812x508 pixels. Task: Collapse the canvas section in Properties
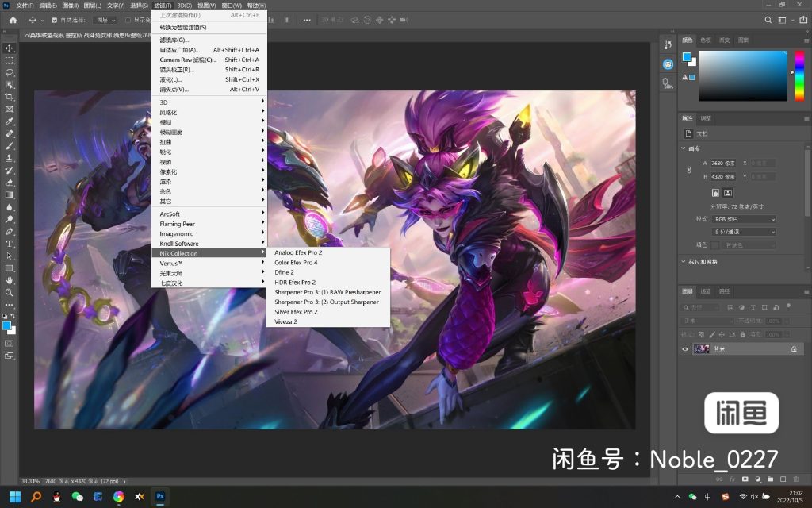tap(684, 148)
